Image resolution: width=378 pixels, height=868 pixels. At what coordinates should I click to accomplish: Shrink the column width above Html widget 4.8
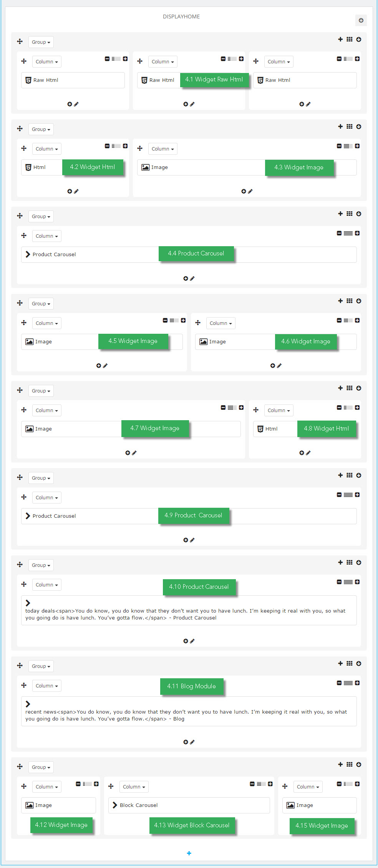click(x=339, y=407)
